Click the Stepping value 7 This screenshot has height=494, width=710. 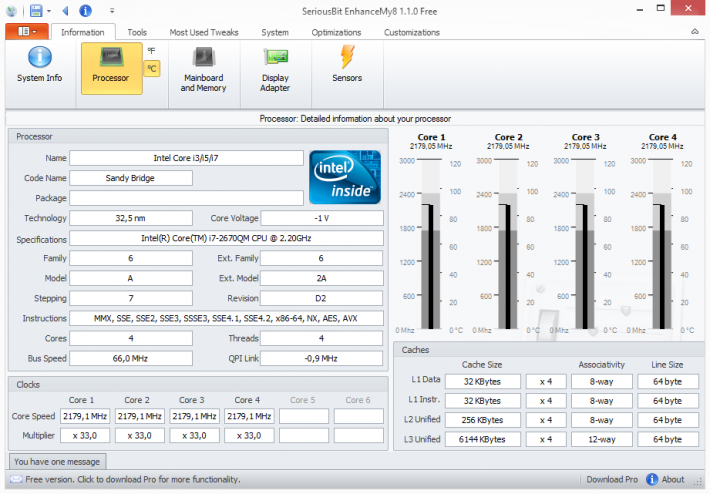point(130,298)
